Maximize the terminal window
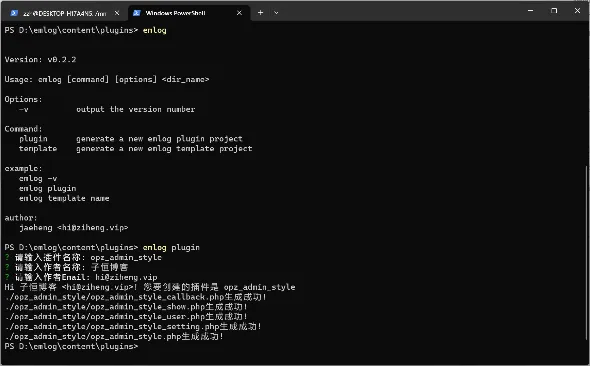This screenshot has width=590, height=366. click(x=554, y=11)
